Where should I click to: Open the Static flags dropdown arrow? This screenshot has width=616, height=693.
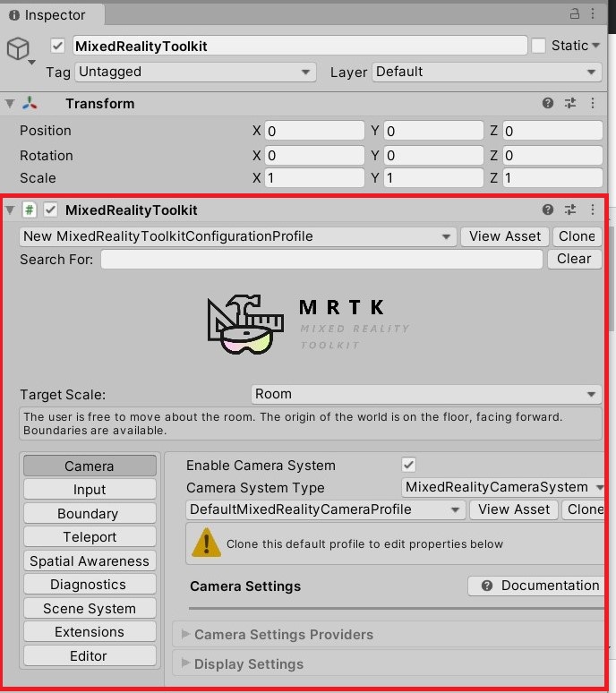[595, 46]
